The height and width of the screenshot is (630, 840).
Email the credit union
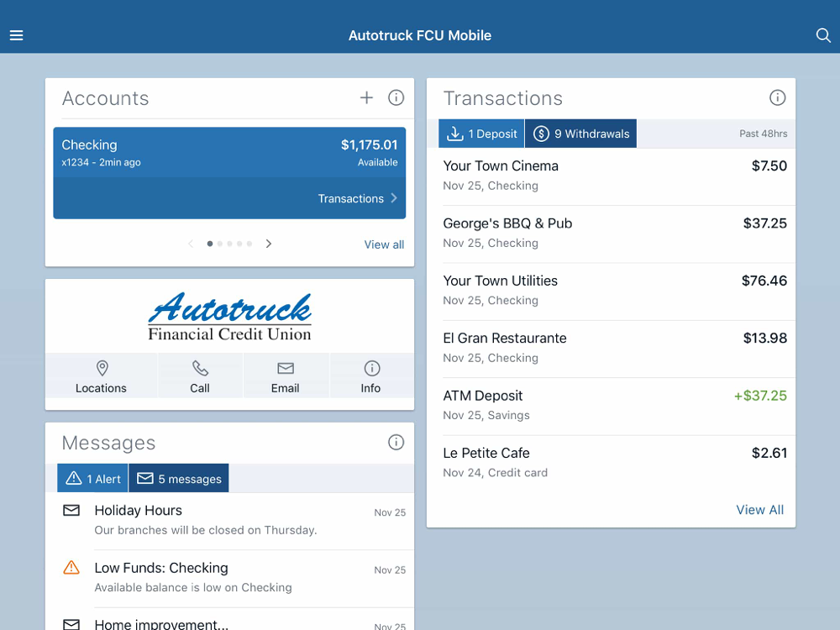coord(286,375)
